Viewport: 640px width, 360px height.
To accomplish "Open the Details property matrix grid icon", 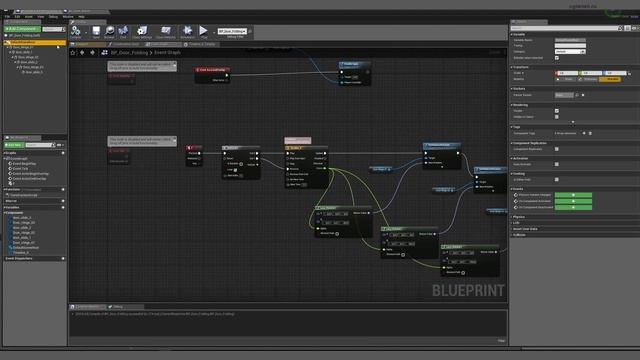I will point(627,28).
